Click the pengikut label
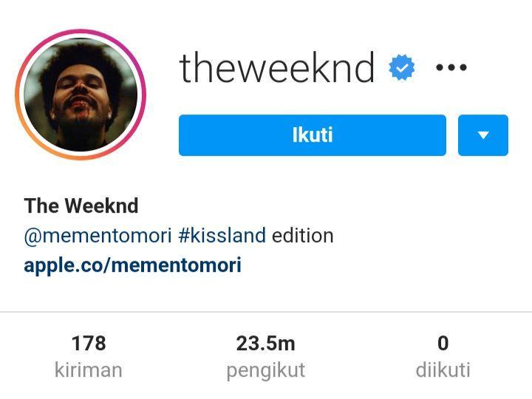The height and width of the screenshot is (399, 532). [x=266, y=370]
